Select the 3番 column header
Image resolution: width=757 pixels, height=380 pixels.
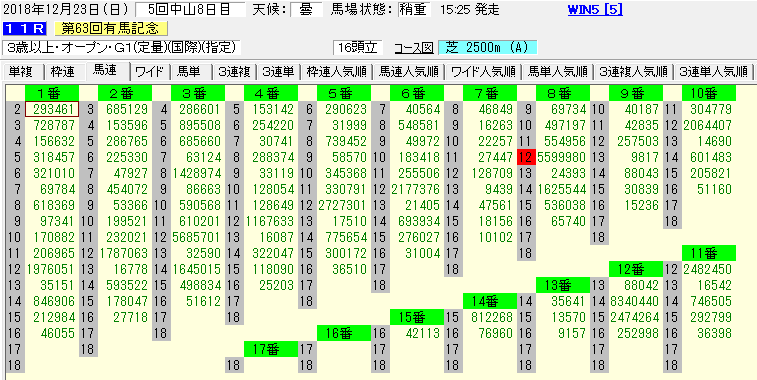point(197,93)
